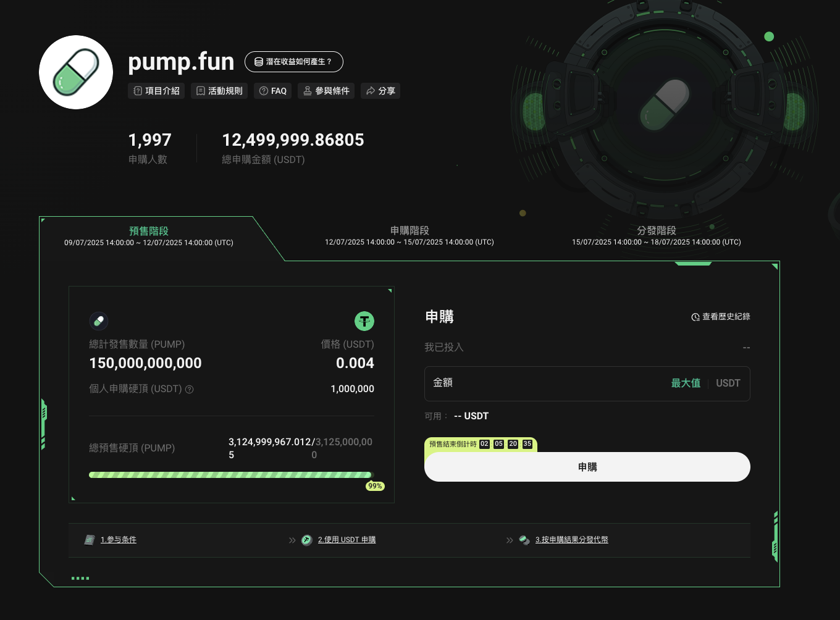This screenshot has width=840, height=620.
Task: Open the 項目介紹 project introduction
Action: 156,91
